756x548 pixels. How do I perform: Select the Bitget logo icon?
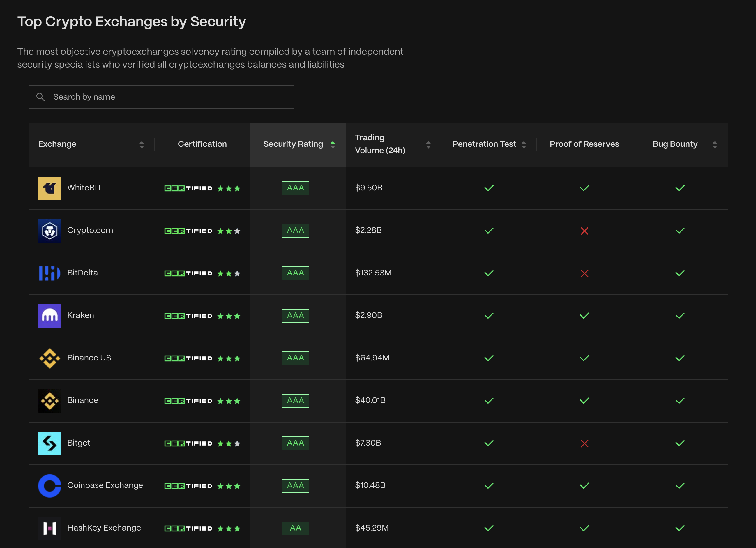(x=49, y=443)
